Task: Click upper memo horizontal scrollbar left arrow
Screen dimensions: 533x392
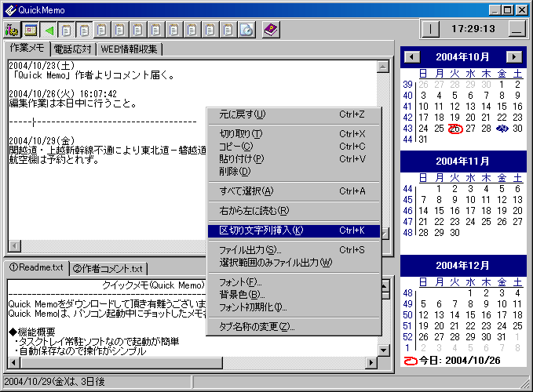Action: 15,245
